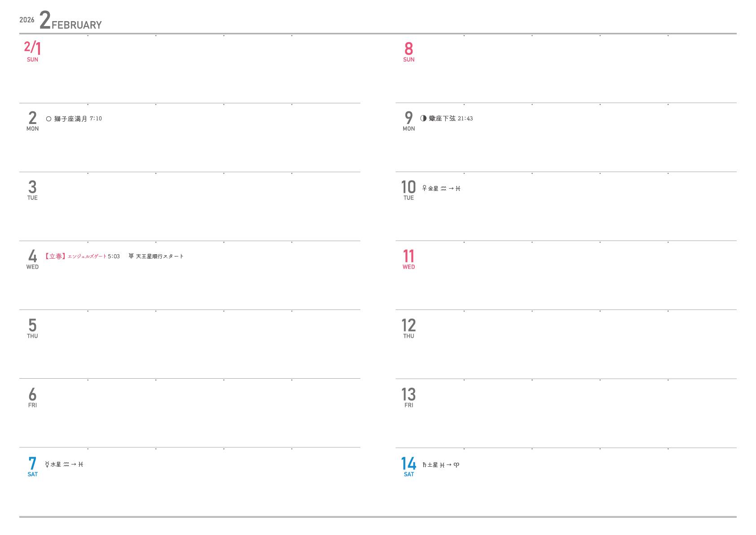Open the 蠍座下弦 event text

click(442, 119)
